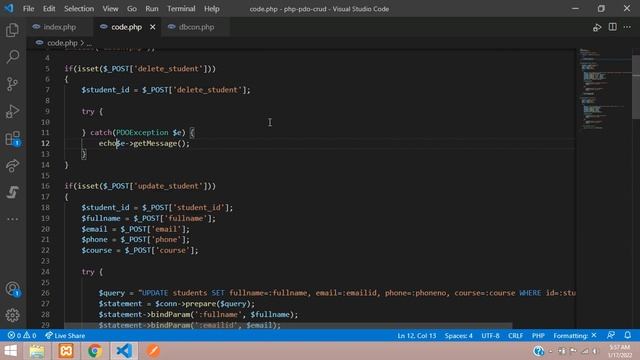This screenshot has height=360, width=640.
Task: Click the errors and warnings status indicator
Action: [x=22, y=336]
